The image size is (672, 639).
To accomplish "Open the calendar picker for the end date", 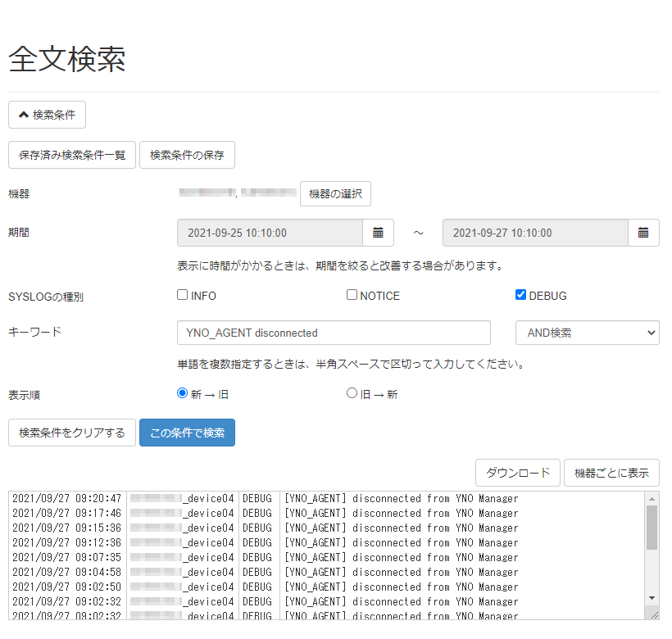I will click(x=643, y=233).
